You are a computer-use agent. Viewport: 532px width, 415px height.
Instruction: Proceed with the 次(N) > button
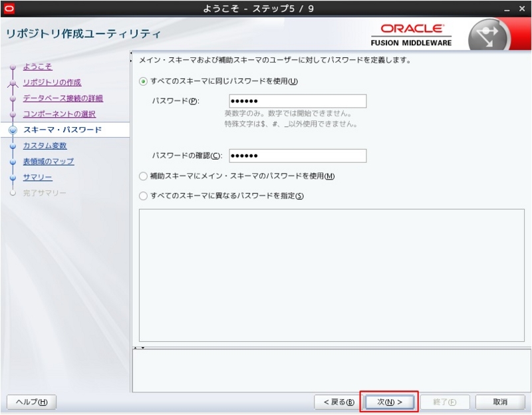[x=390, y=402]
